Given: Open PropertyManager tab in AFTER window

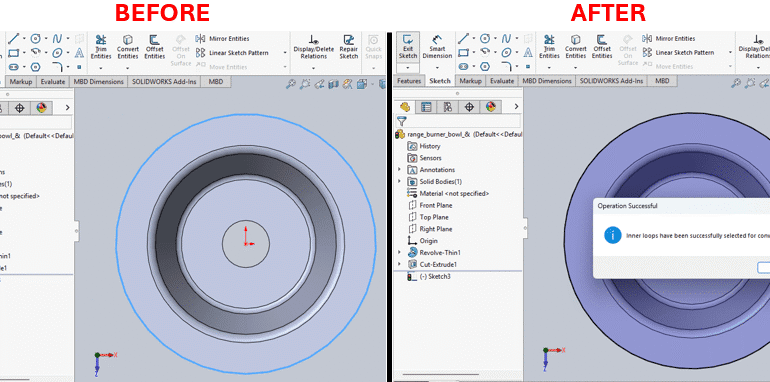Looking at the screenshot, I should (426, 107).
